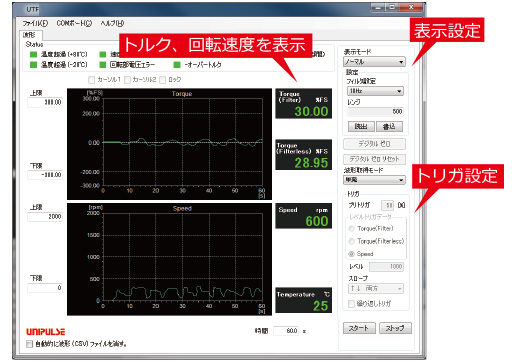The image size is (512, 362).
Task: Open the 波形取得モード dropdown
Action: [x=374, y=180]
